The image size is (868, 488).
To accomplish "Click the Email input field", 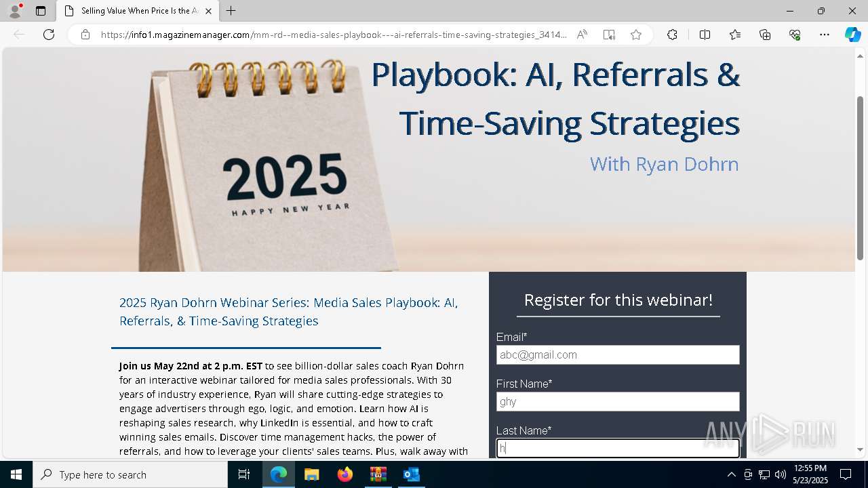I will [618, 354].
